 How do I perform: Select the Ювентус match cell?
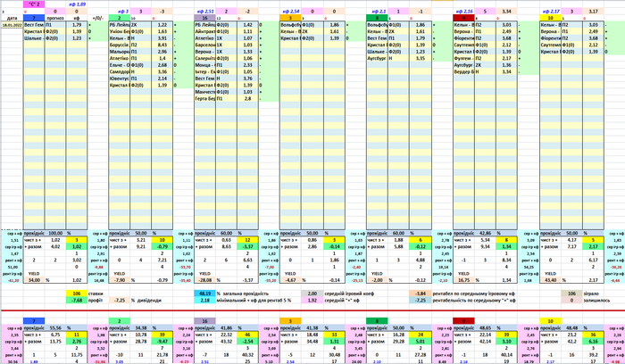119,79
